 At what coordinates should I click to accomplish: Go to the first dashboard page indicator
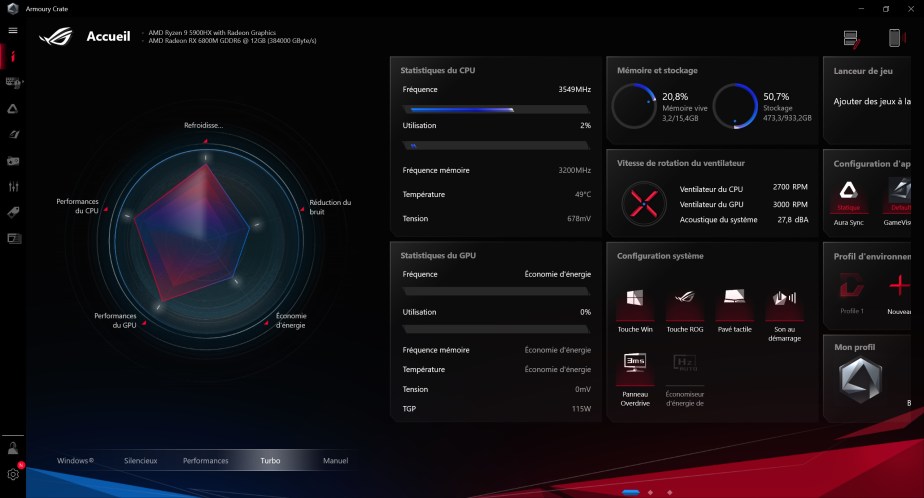[x=631, y=492]
